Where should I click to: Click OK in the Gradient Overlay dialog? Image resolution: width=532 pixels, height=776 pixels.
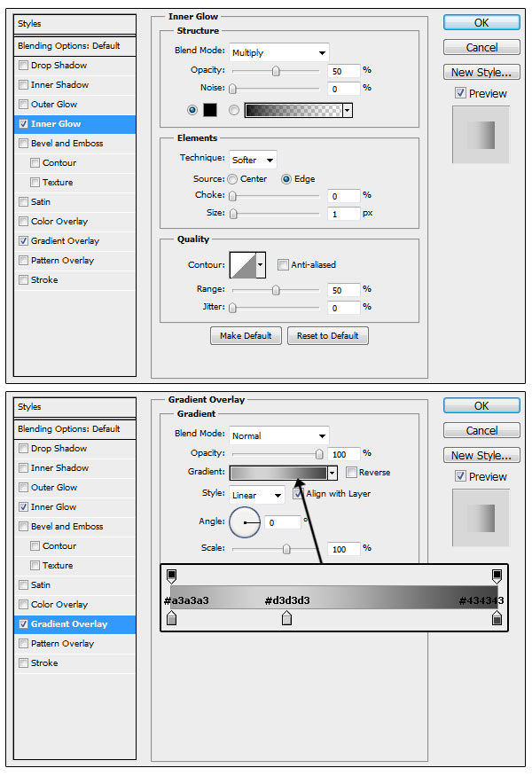click(481, 406)
